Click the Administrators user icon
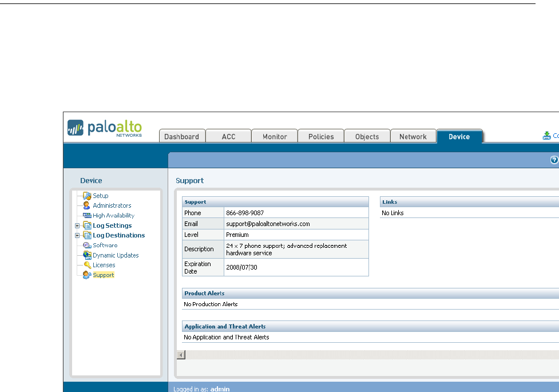The width and height of the screenshot is (559, 392). tap(86, 205)
